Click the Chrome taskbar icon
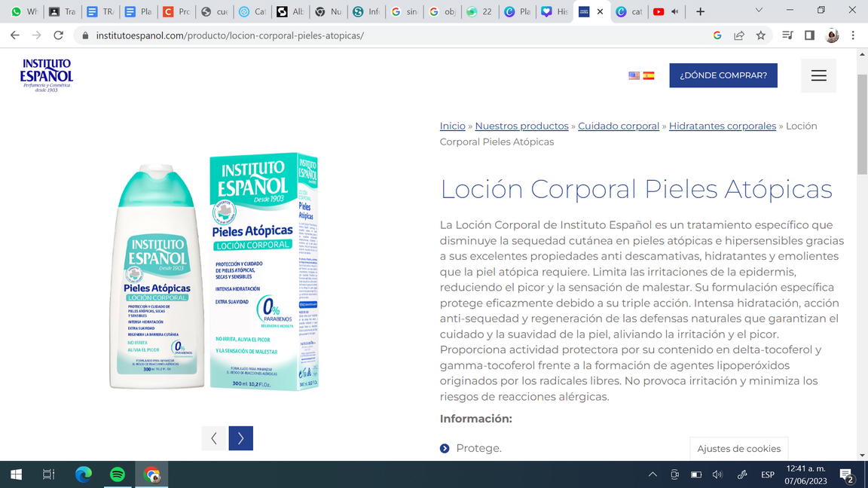This screenshot has width=868, height=488. point(151,474)
